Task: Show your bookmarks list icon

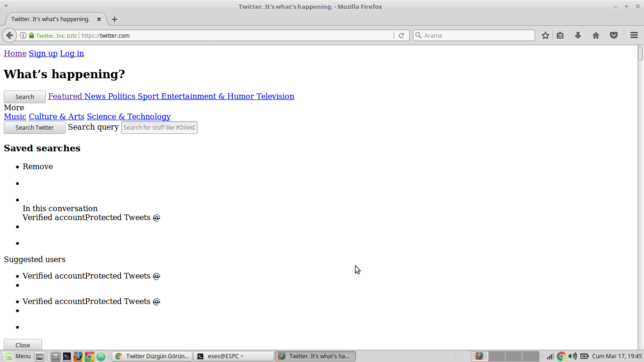Action: click(560, 35)
